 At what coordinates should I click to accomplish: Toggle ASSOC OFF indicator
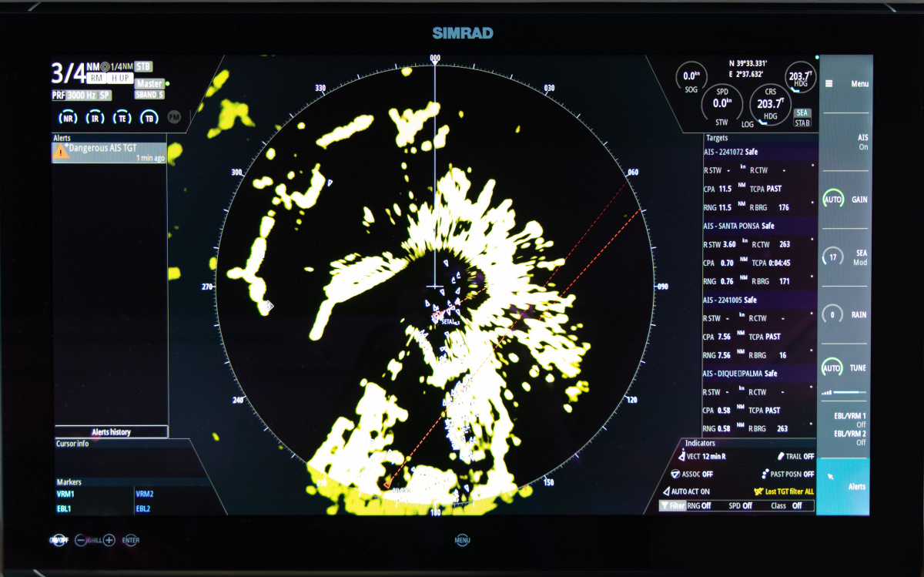coord(691,474)
